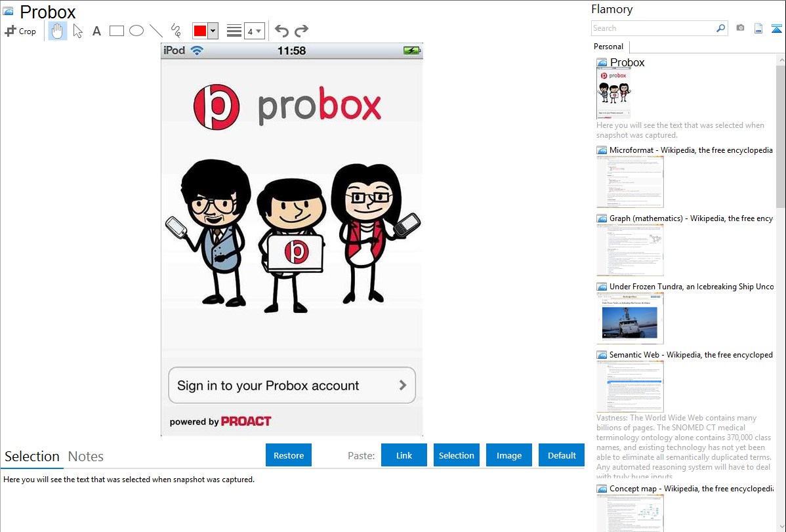Click the Under Frozen Tundra title text
The width and height of the screenshot is (786, 532).
tap(692, 286)
